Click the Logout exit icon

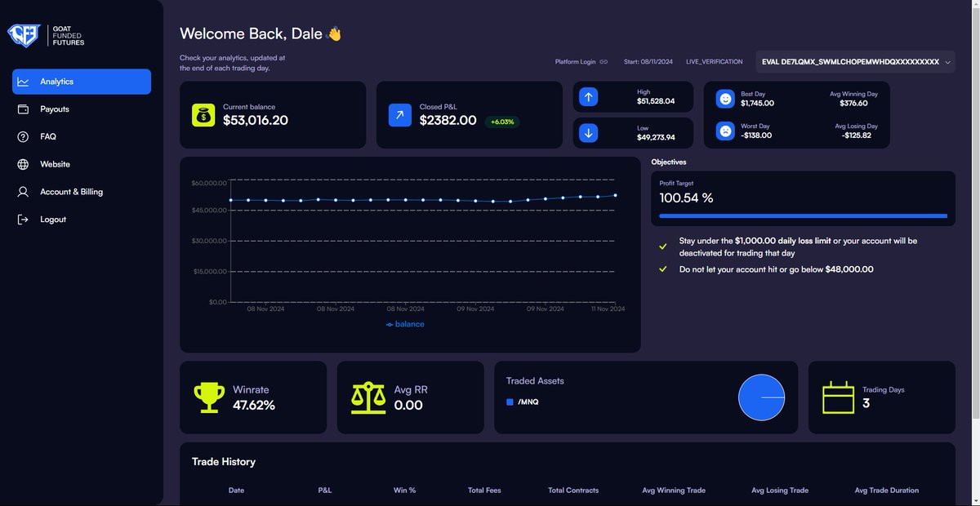[x=24, y=219]
